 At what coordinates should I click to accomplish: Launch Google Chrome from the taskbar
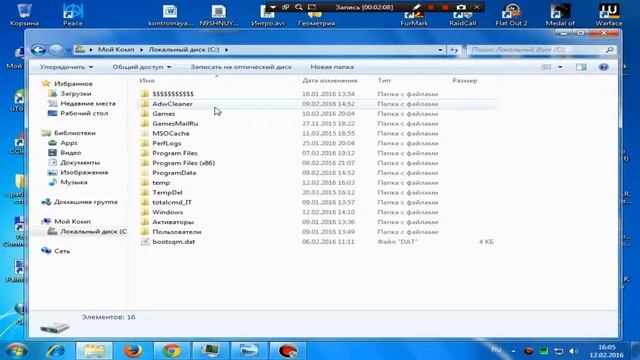(x=171, y=351)
